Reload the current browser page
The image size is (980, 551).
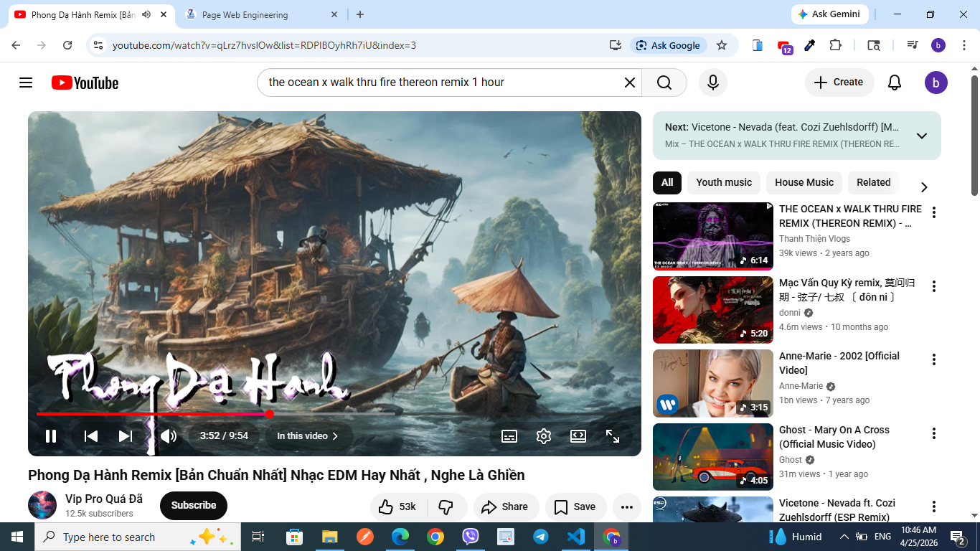(67, 45)
